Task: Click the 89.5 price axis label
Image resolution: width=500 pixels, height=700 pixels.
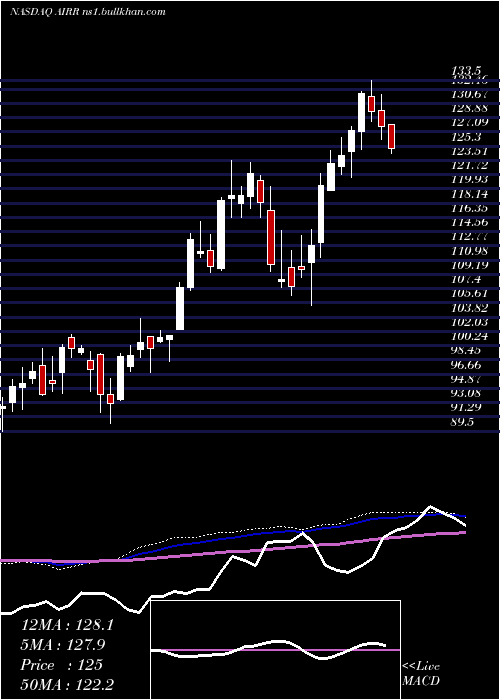Action: [464, 422]
